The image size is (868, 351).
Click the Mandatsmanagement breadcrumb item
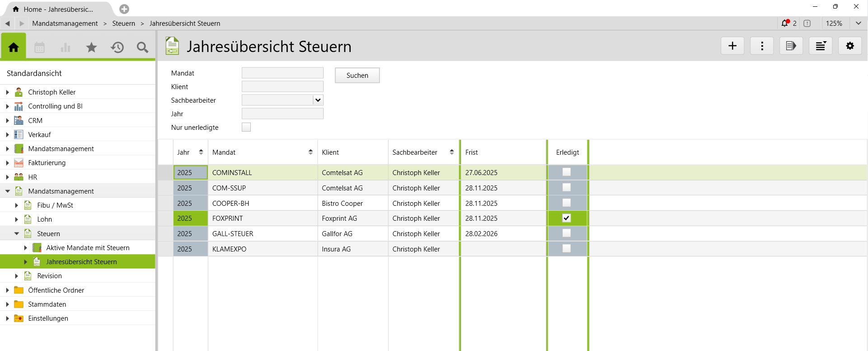click(x=65, y=24)
